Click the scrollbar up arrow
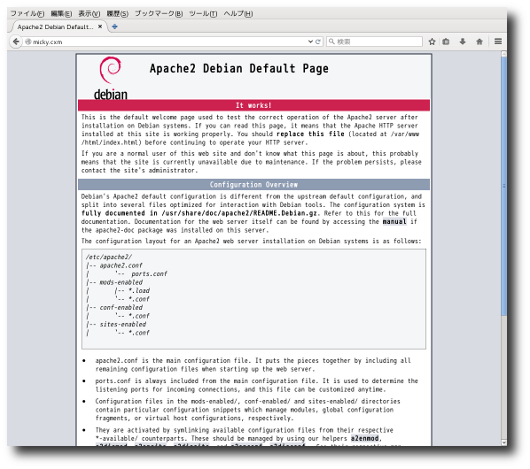 point(504,54)
